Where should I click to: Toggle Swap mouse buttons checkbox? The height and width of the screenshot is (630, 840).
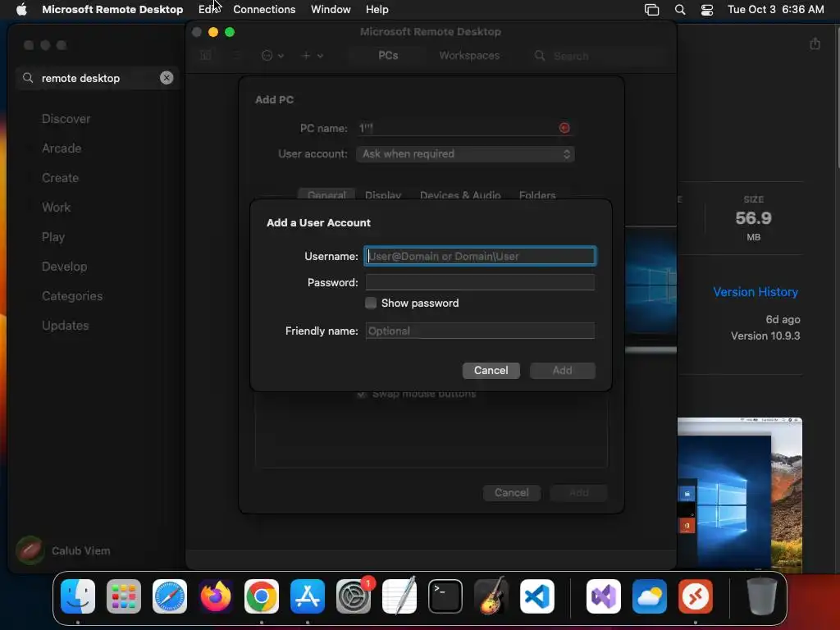coord(362,394)
